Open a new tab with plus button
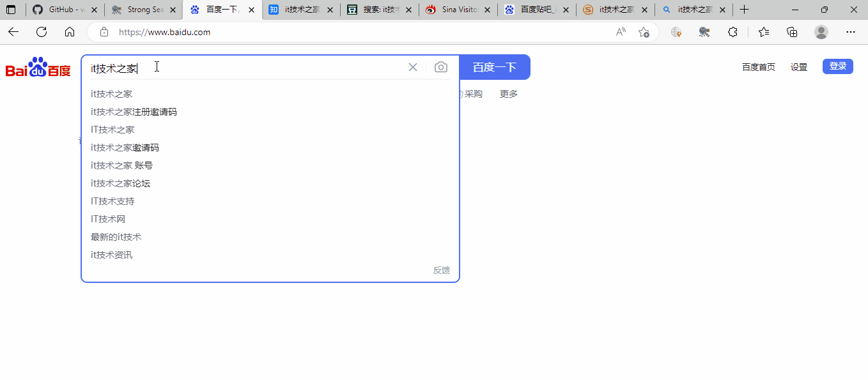The width and height of the screenshot is (868, 380). 744,10
